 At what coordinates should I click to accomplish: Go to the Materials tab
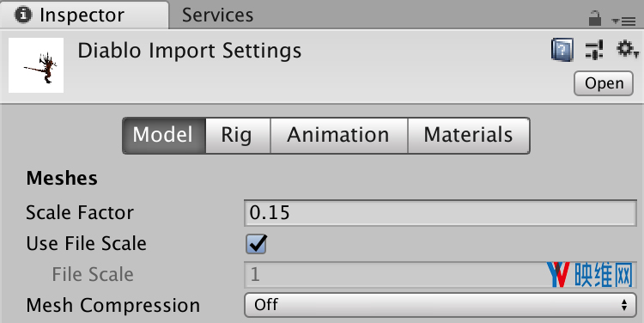[469, 136]
